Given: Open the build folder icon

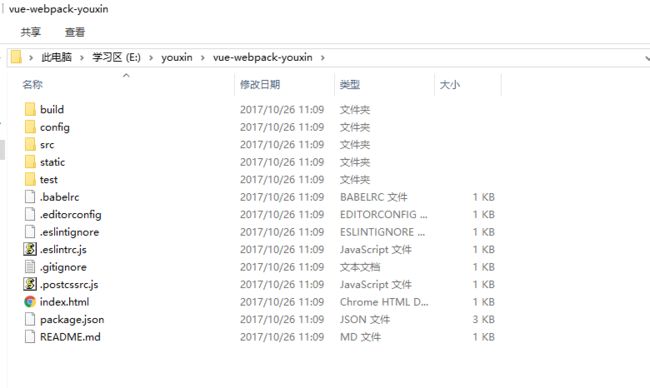Looking at the screenshot, I should [x=30, y=109].
